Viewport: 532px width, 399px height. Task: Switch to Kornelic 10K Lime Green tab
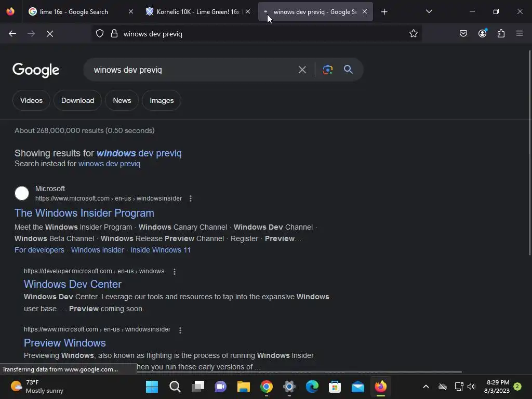coord(198,12)
